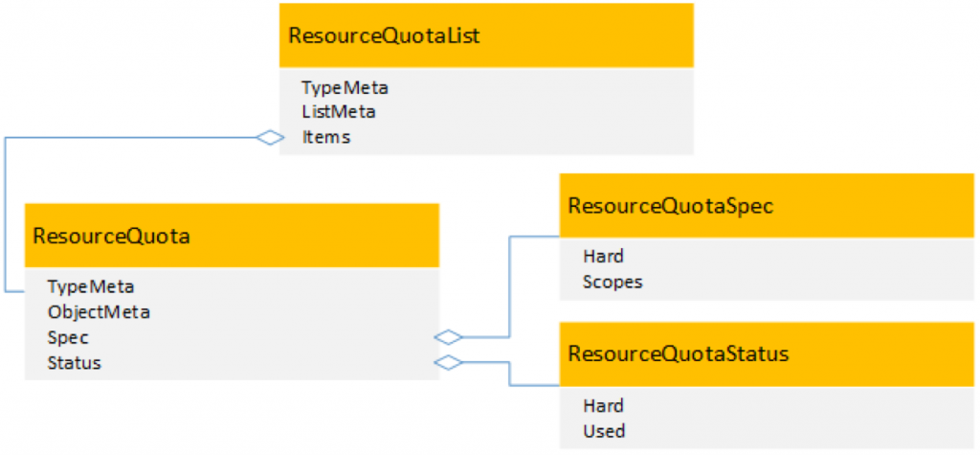This screenshot has height=455, width=980.
Task: Click TypeMeta field in ResourceQuotaList box
Action: [x=345, y=87]
